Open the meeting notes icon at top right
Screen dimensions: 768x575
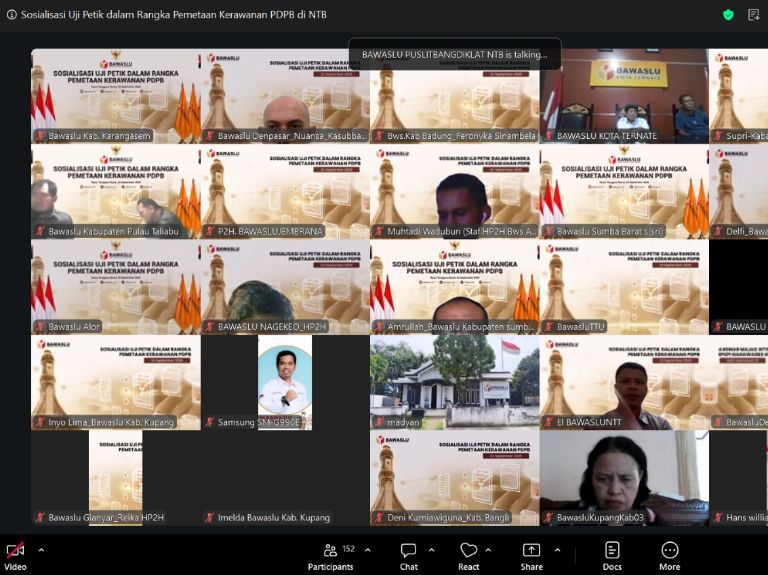pyautogui.click(x=753, y=15)
